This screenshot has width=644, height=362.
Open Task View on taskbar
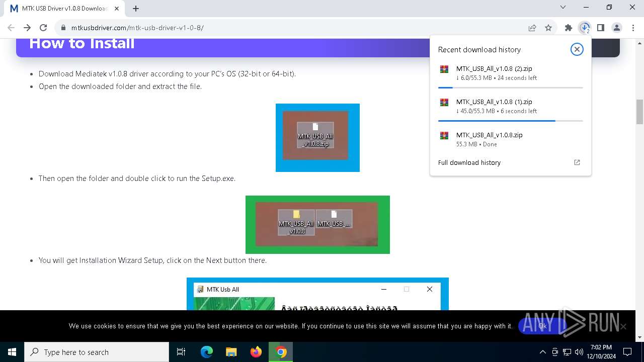181,352
